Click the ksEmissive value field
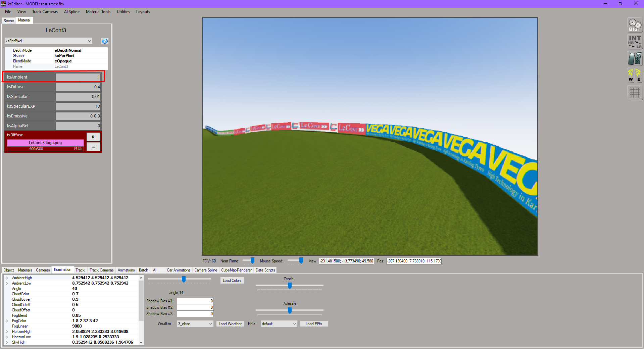 tap(78, 116)
